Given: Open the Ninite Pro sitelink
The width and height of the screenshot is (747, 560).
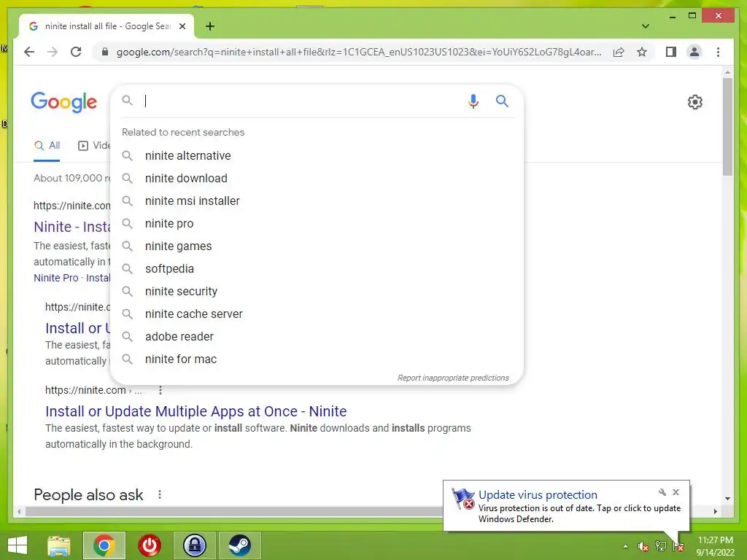Looking at the screenshot, I should point(55,278).
